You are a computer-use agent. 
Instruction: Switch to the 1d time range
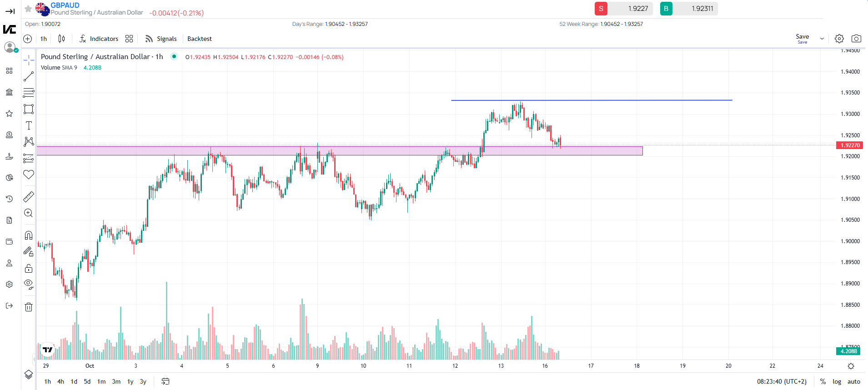[74, 382]
